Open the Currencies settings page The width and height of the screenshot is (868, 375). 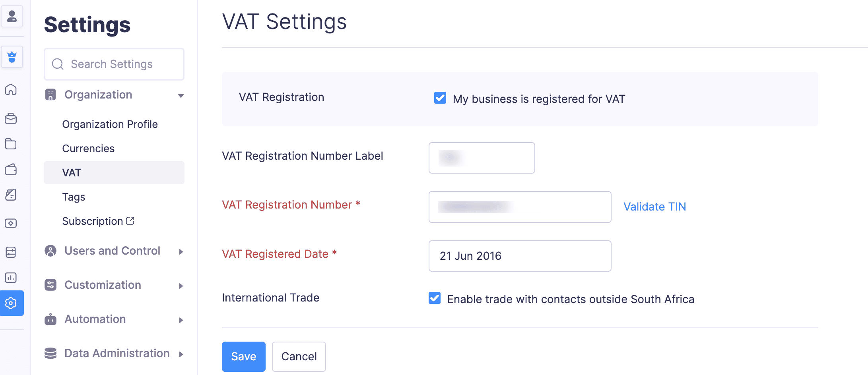(88, 148)
